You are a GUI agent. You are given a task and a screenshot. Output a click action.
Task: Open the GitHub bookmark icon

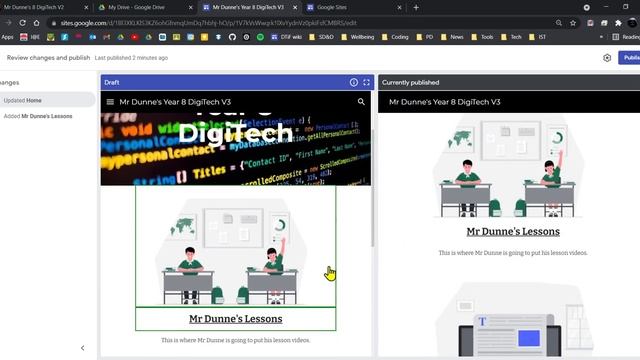tap(232, 37)
